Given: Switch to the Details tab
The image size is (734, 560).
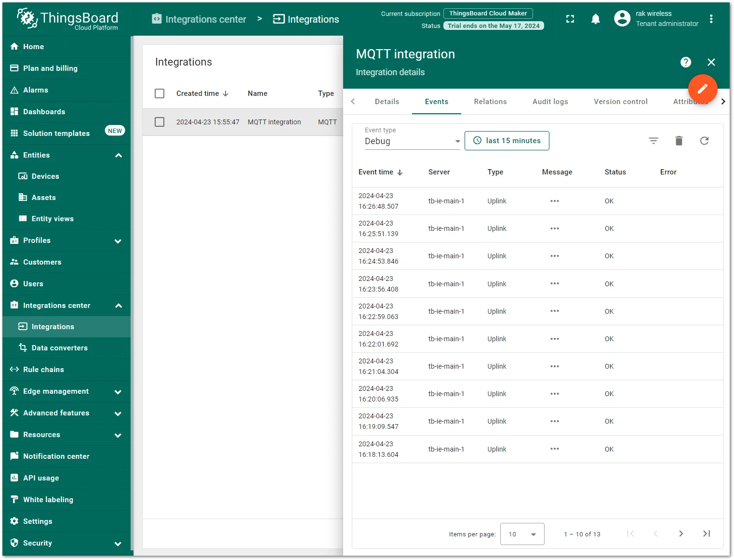Looking at the screenshot, I should coord(387,102).
